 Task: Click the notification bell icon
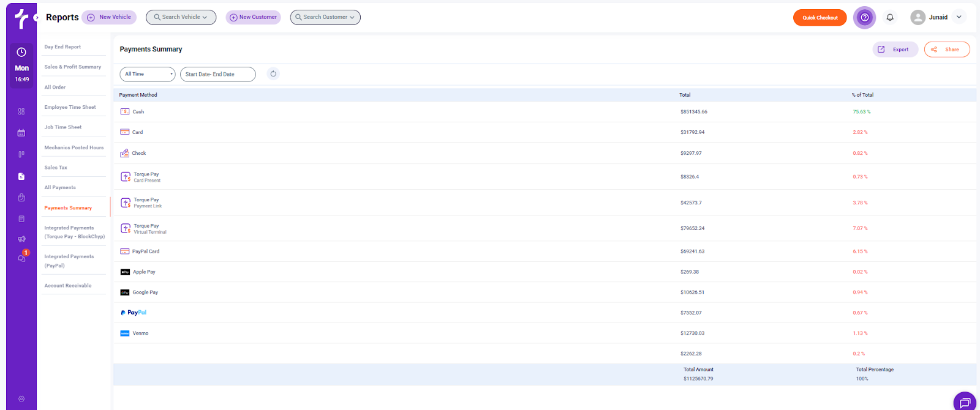coord(890,18)
